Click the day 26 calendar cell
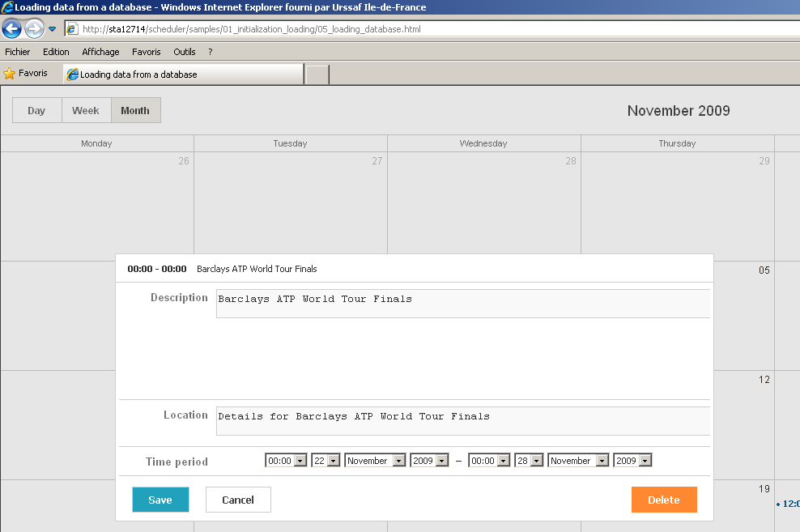800x532 pixels. point(97,206)
